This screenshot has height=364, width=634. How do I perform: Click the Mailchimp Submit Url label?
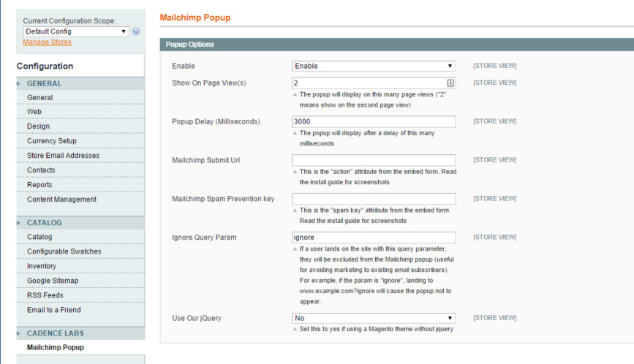205,160
